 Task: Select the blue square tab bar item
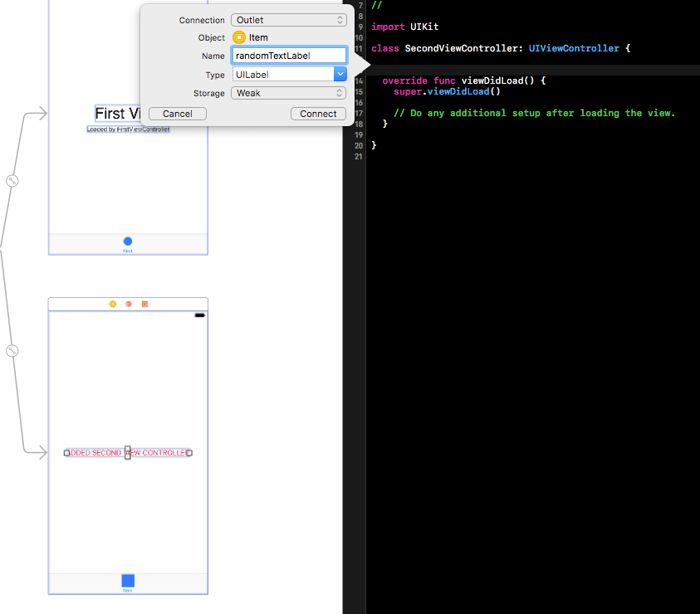point(128,581)
